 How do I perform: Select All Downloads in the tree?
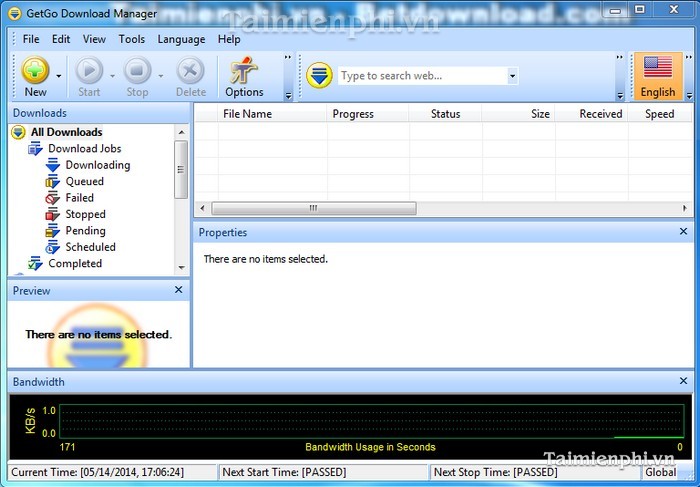click(67, 132)
